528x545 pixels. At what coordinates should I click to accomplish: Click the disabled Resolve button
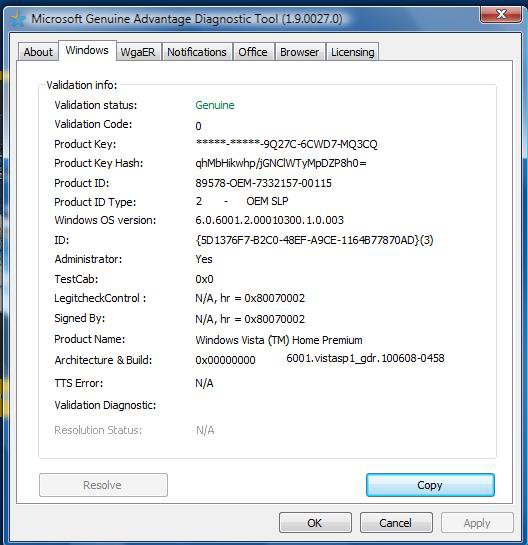103,485
